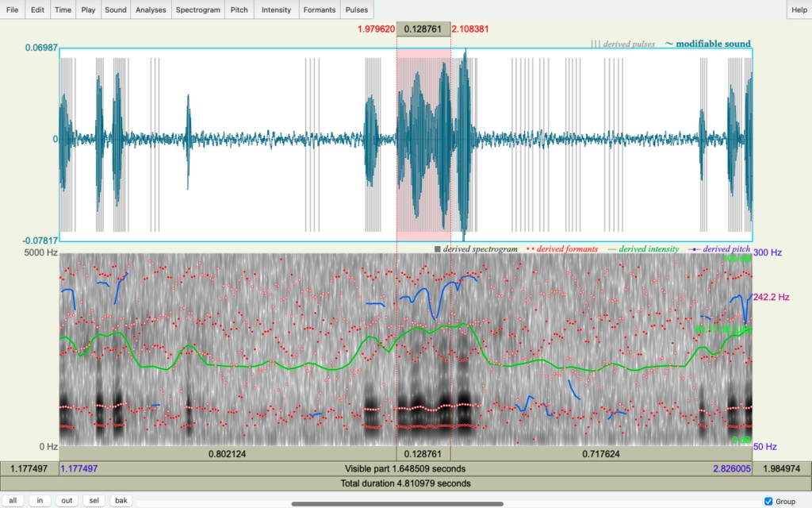This screenshot has height=508, width=812.
Task: Click the 'all' zoom button
Action: click(x=13, y=500)
